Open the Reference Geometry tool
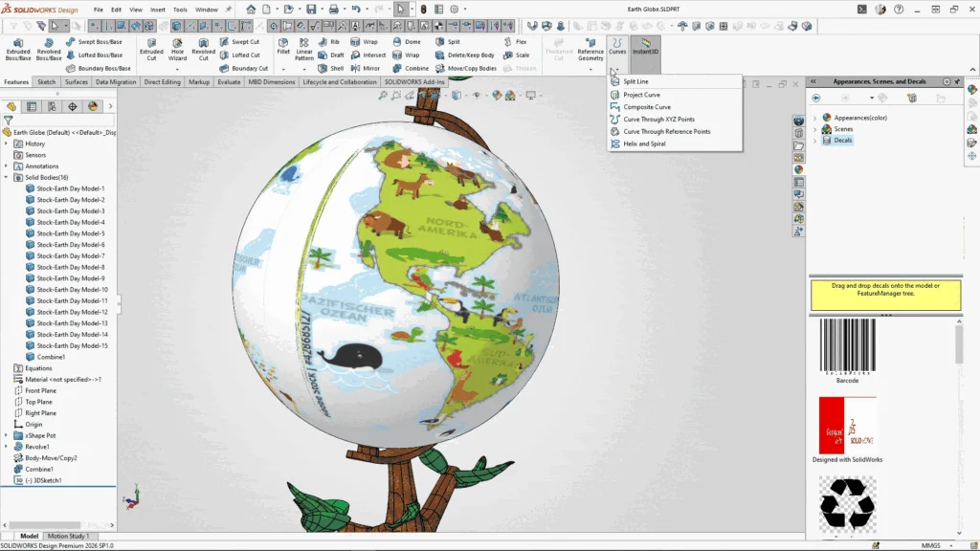980x551 pixels. coord(590,49)
